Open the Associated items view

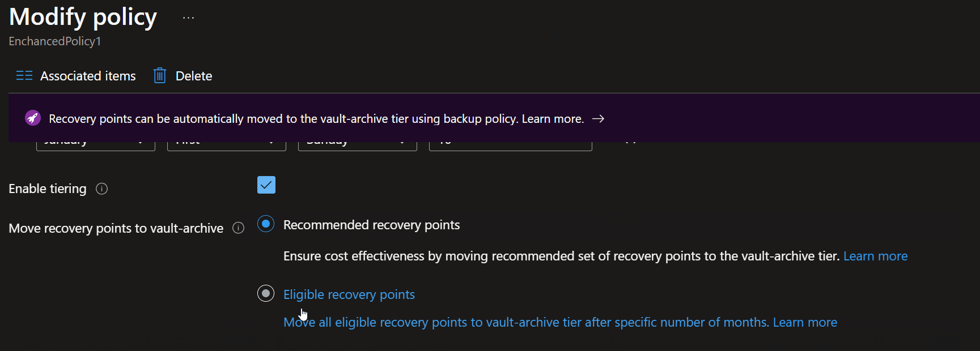tap(87, 75)
